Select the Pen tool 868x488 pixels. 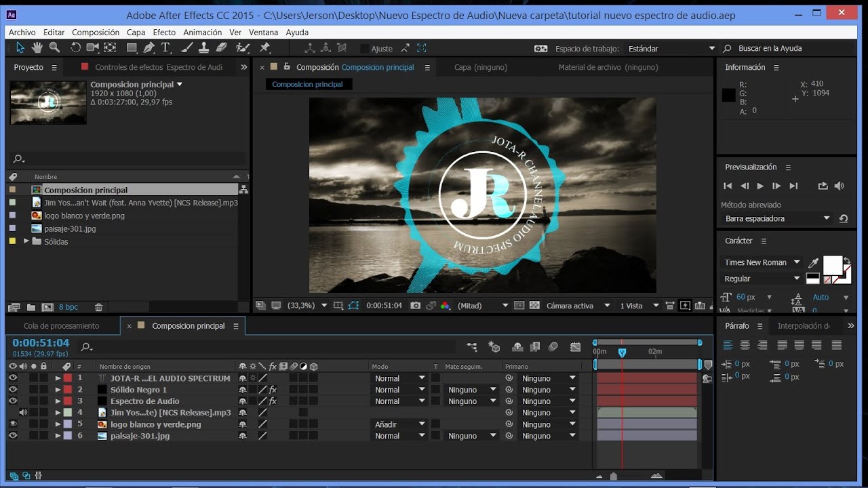149,47
